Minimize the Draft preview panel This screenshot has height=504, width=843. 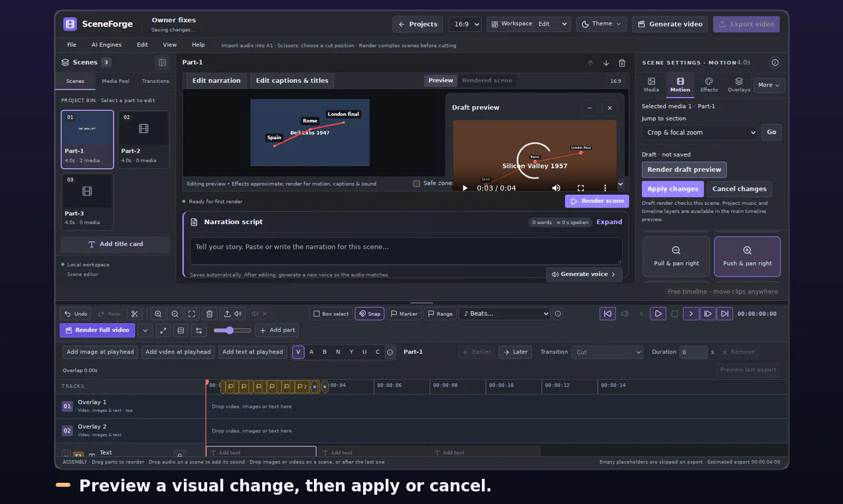589,107
